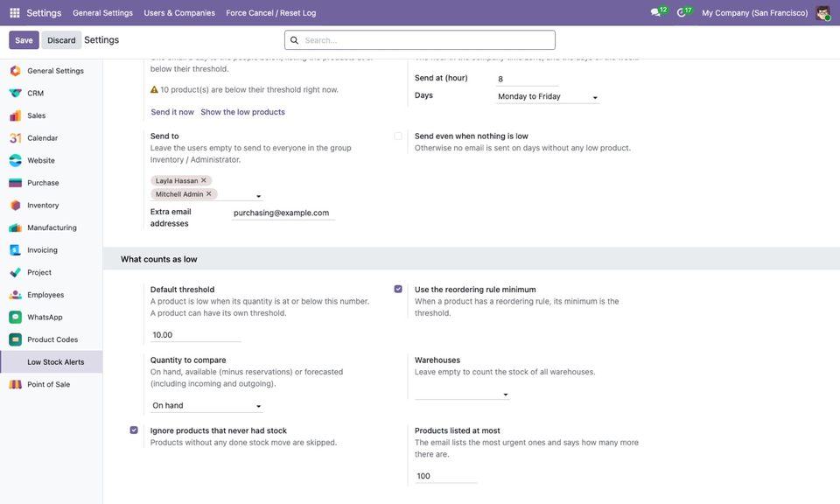Click the CRM sidebar icon
The width and height of the screenshot is (840, 504).
click(x=16, y=94)
